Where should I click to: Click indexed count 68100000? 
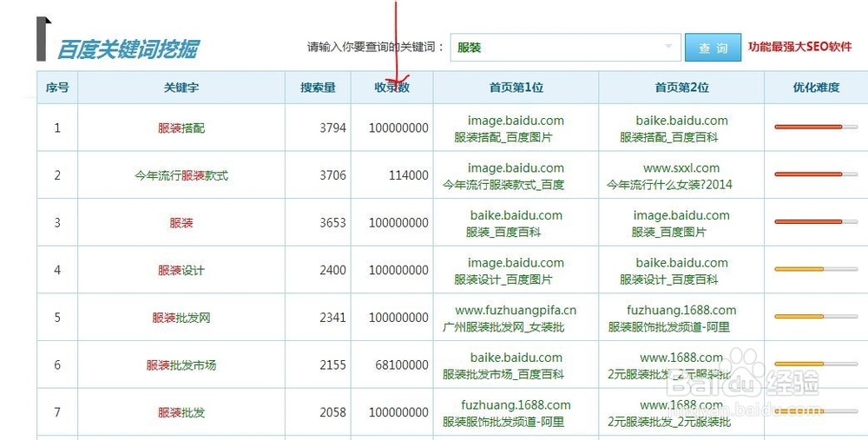click(402, 365)
